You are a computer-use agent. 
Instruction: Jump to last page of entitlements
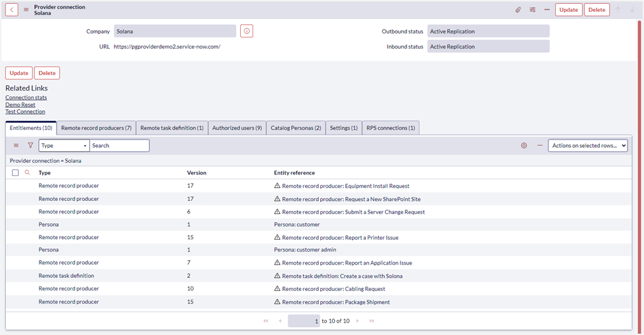(372, 321)
